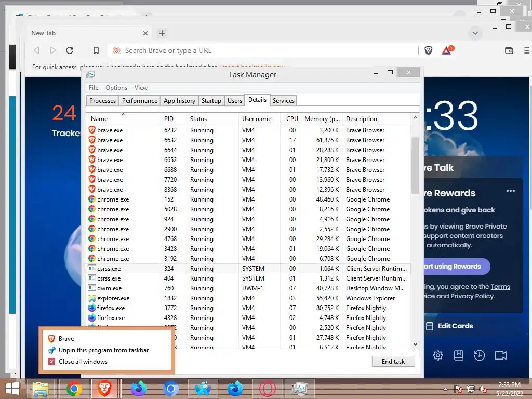Switch to Services tab
Screen dimensions: 532x399
coord(284,101)
